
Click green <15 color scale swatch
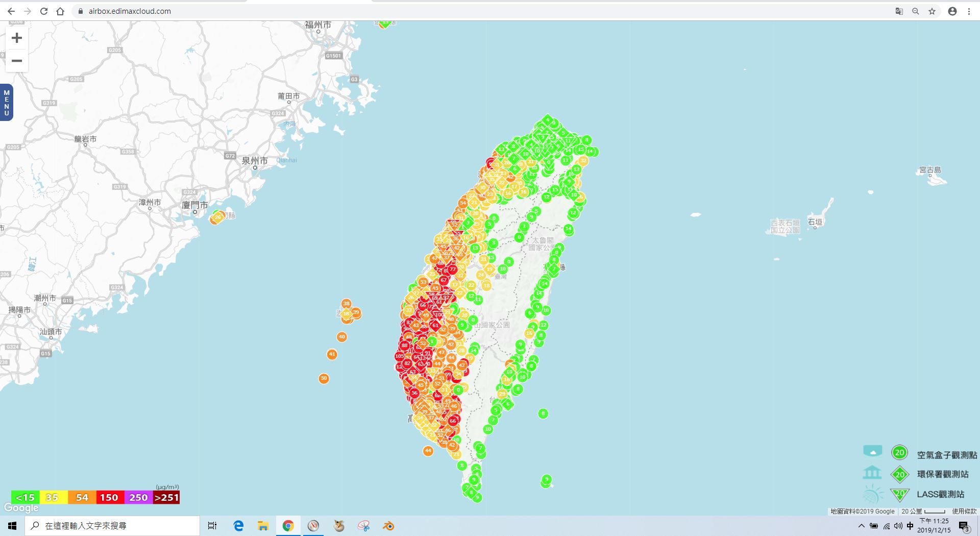25,497
